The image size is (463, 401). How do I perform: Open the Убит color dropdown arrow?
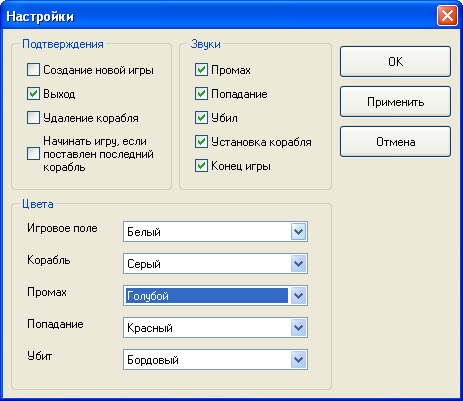298,360
